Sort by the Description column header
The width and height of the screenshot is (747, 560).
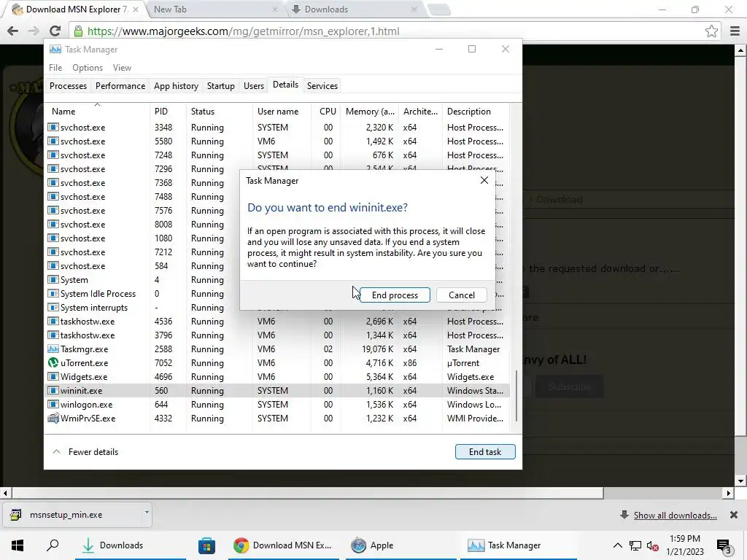476,112
